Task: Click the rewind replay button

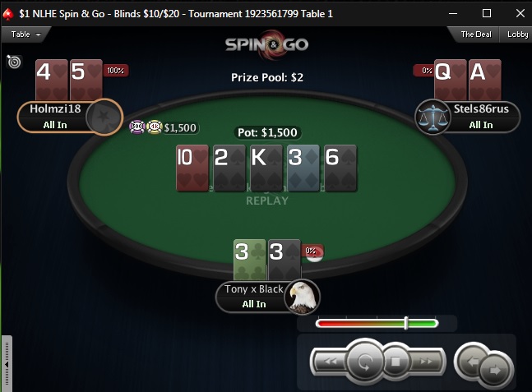Action: 330,362
